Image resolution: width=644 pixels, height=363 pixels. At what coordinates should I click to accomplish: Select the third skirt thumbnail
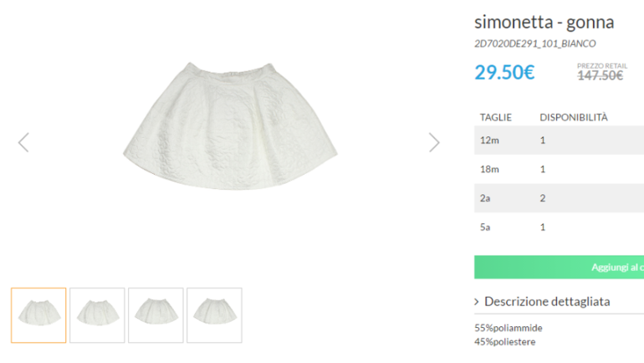pos(156,315)
